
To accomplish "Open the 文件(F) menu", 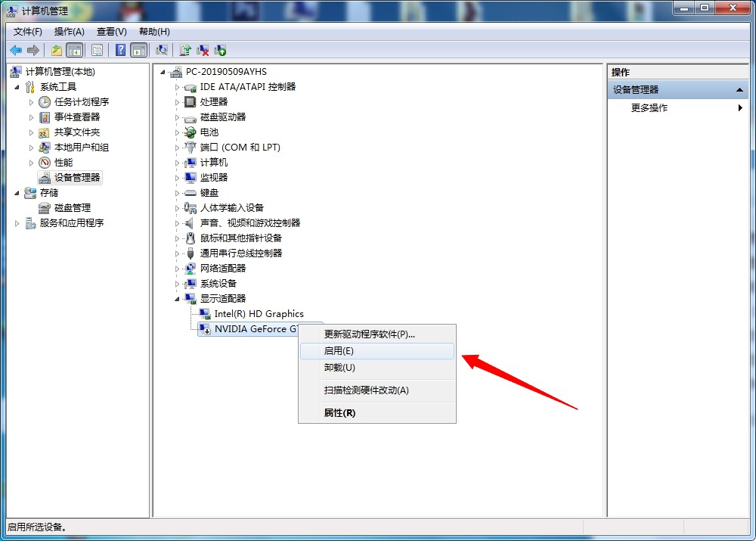I will [x=27, y=32].
